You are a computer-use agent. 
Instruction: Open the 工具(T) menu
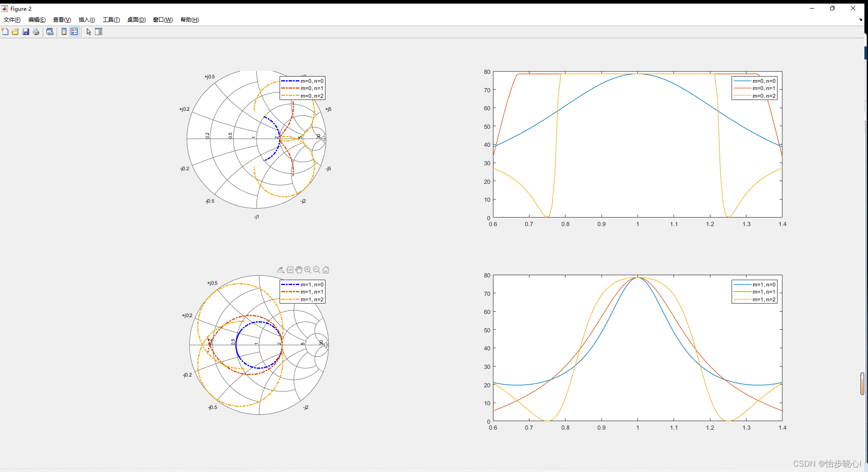[x=111, y=20]
